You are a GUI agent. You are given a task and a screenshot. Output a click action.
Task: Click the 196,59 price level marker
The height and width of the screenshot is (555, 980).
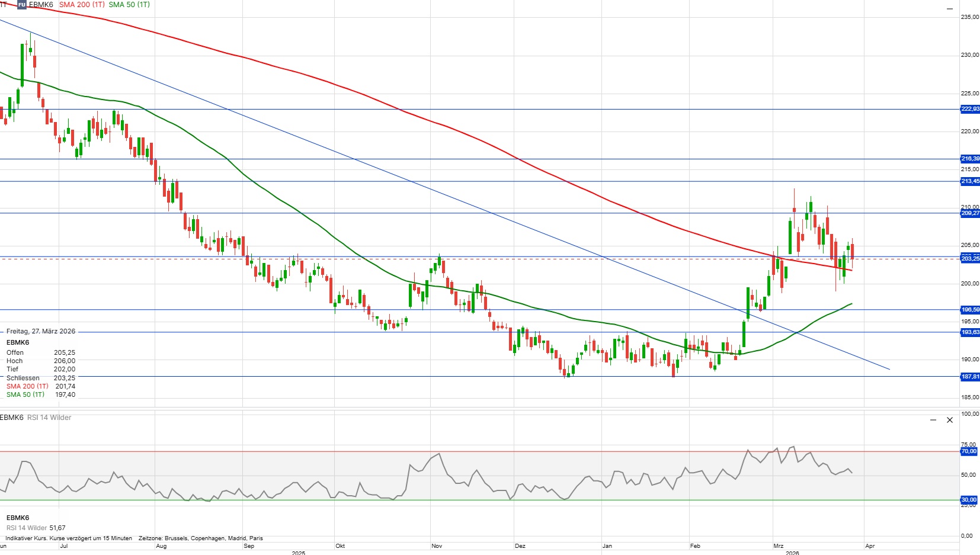coord(969,310)
